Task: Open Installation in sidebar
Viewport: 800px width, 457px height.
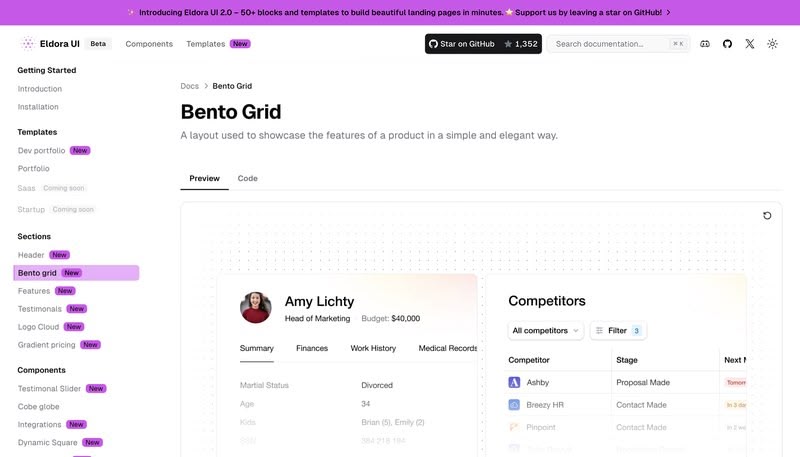Action: tap(38, 107)
